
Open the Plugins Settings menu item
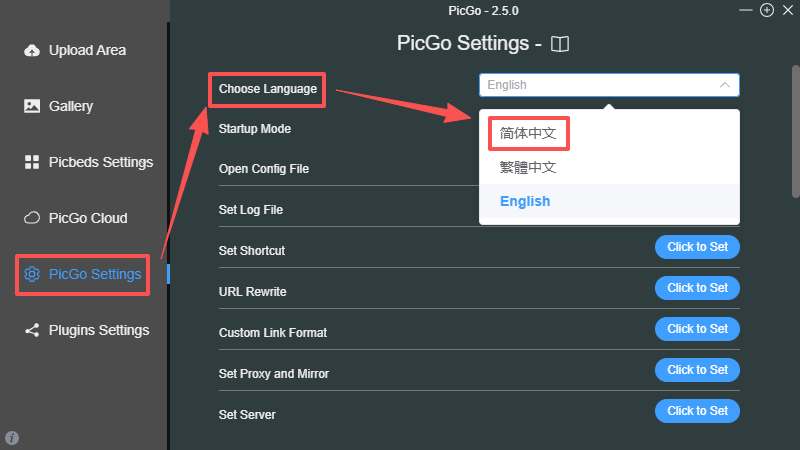pos(98,330)
